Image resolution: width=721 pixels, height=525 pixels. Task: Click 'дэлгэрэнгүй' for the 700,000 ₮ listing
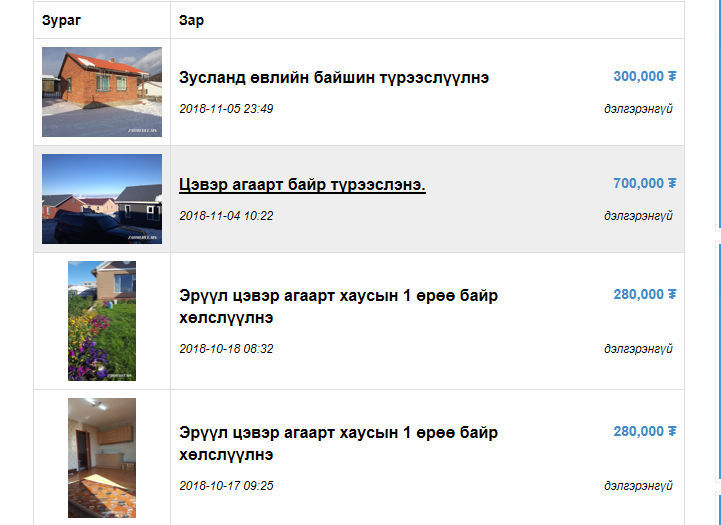638,215
